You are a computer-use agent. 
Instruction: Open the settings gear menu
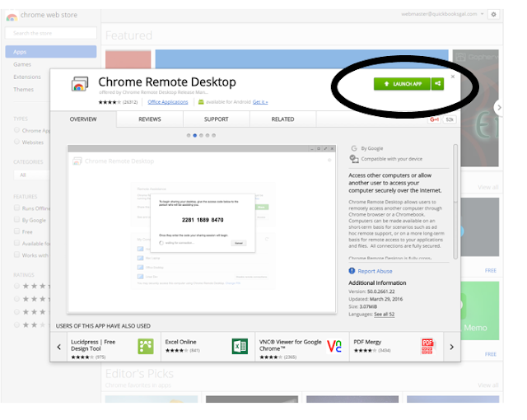494,15
